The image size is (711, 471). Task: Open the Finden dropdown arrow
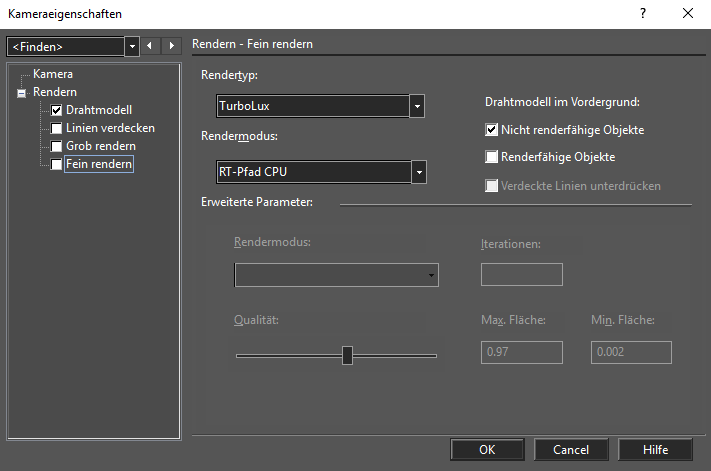point(132,46)
